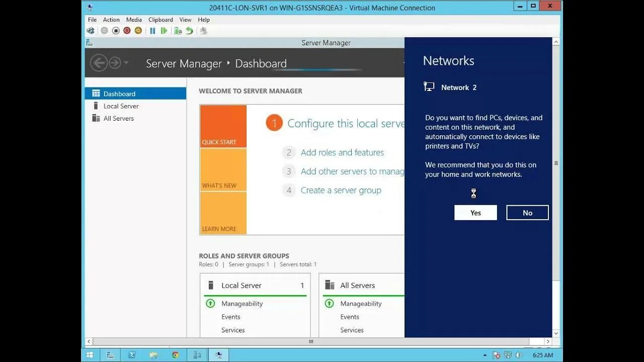This screenshot has width=644, height=362.
Task: Click the Hyper-V Manager taskbar icon
Action: [x=197, y=354]
